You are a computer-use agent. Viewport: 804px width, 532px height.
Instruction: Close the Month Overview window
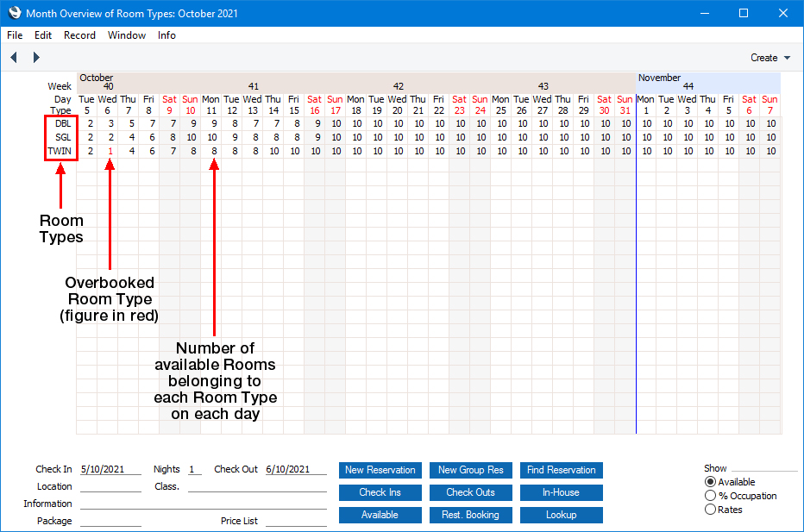coord(783,13)
